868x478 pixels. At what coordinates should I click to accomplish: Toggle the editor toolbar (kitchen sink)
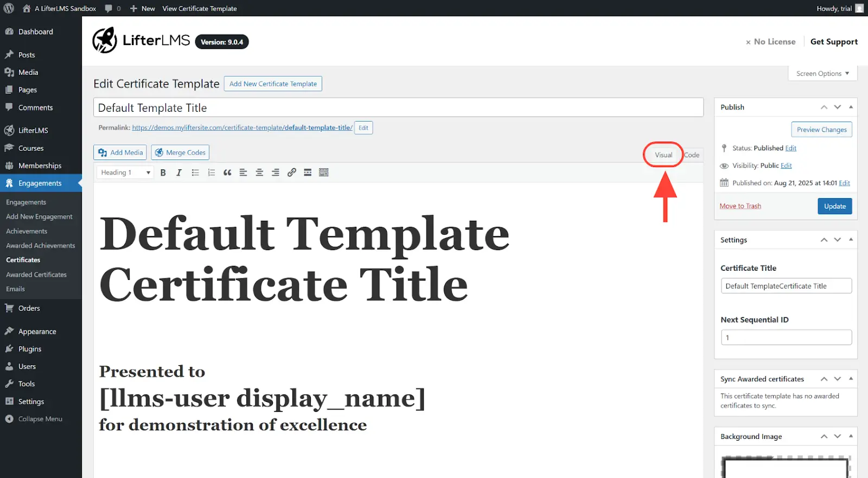pyautogui.click(x=324, y=173)
